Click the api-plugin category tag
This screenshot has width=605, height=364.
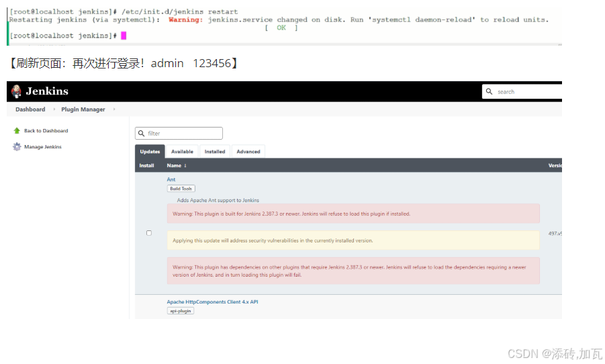[180, 311]
